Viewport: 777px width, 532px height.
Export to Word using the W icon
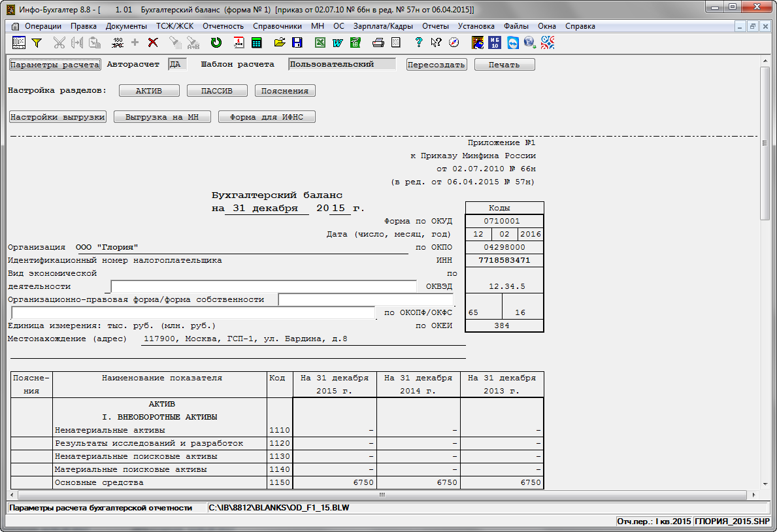pos(337,42)
